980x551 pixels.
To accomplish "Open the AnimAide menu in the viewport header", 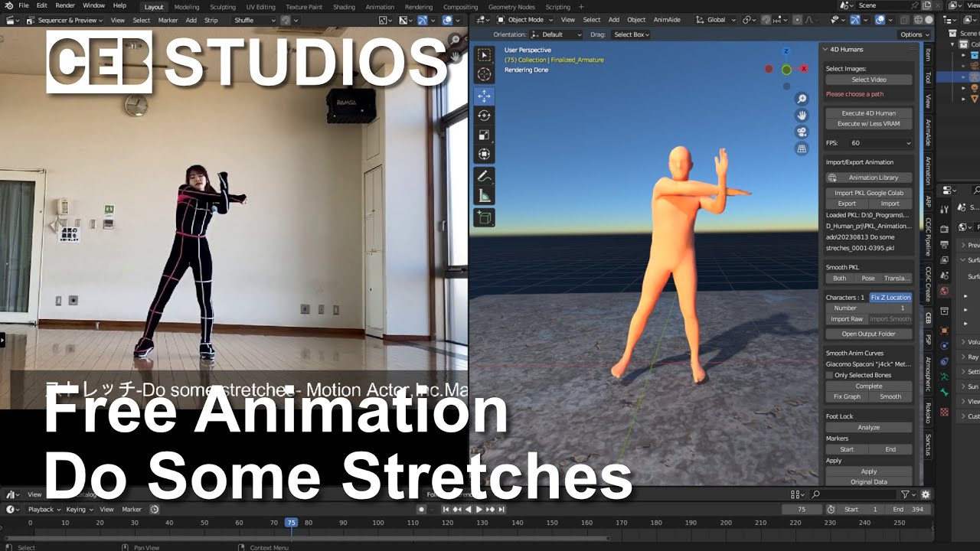I will click(667, 20).
